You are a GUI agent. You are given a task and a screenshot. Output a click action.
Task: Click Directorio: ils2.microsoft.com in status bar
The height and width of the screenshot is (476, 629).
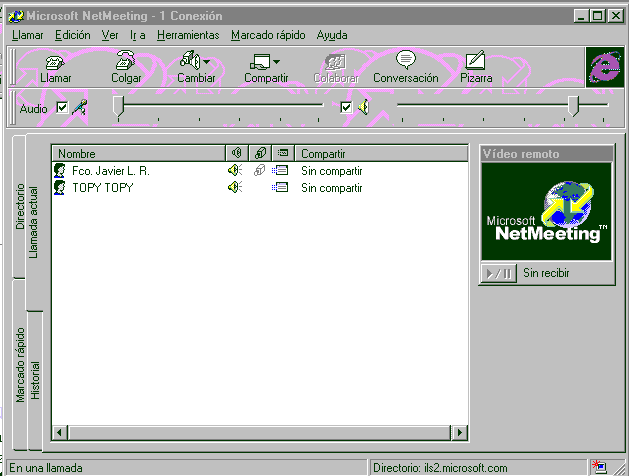click(440, 468)
